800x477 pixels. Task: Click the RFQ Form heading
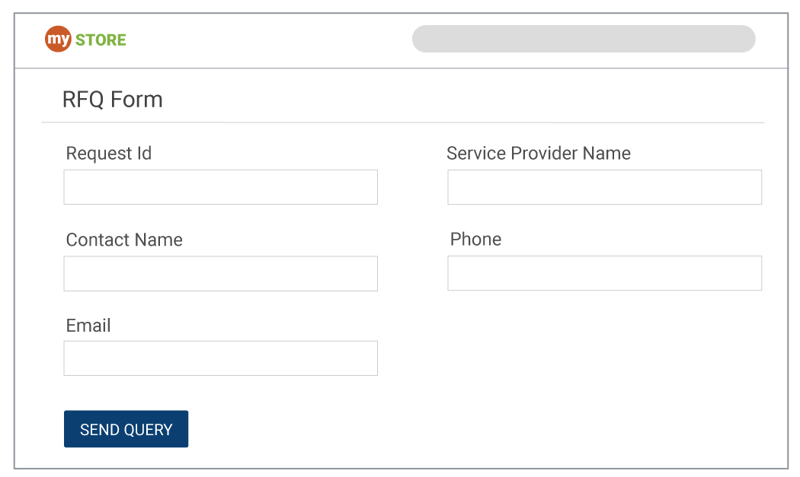[112, 100]
